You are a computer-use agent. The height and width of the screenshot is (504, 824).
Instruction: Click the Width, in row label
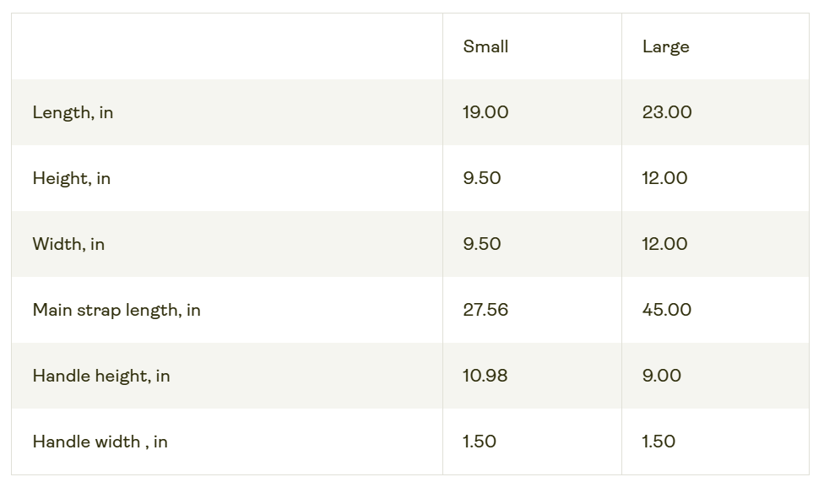pyautogui.click(x=68, y=244)
